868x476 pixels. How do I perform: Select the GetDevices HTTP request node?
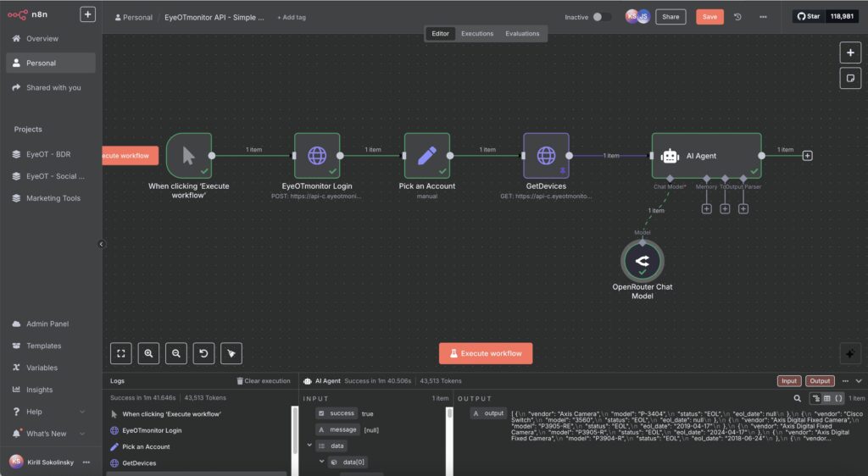[547, 156]
